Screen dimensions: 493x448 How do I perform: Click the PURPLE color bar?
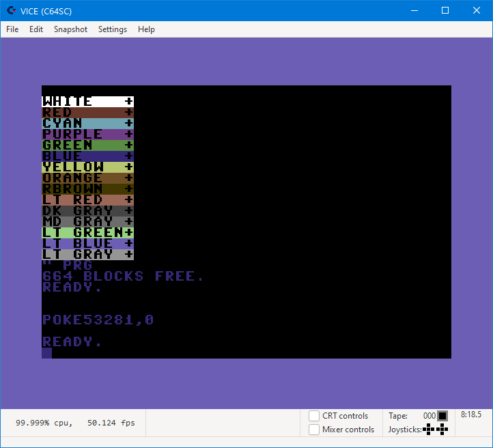(x=87, y=135)
